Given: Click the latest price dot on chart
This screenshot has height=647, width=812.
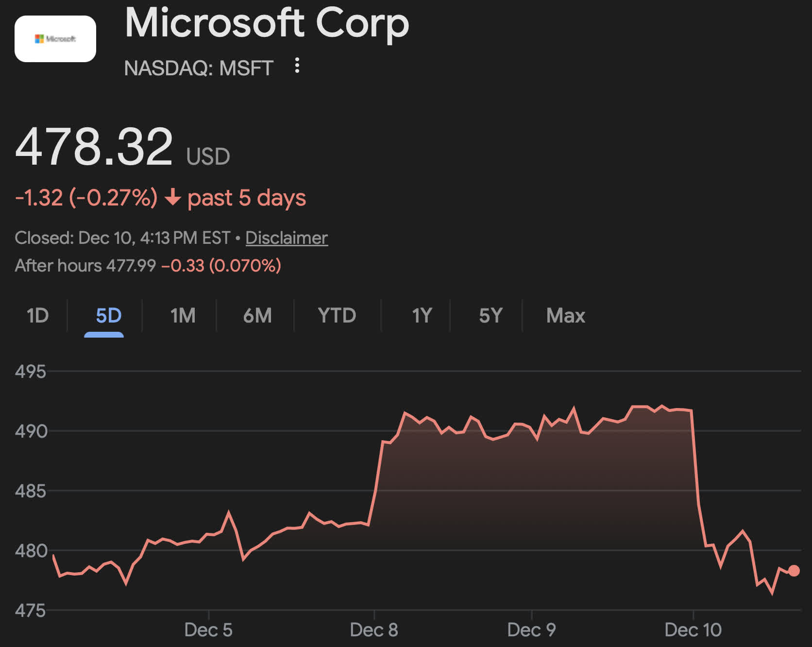Looking at the screenshot, I should coord(794,571).
